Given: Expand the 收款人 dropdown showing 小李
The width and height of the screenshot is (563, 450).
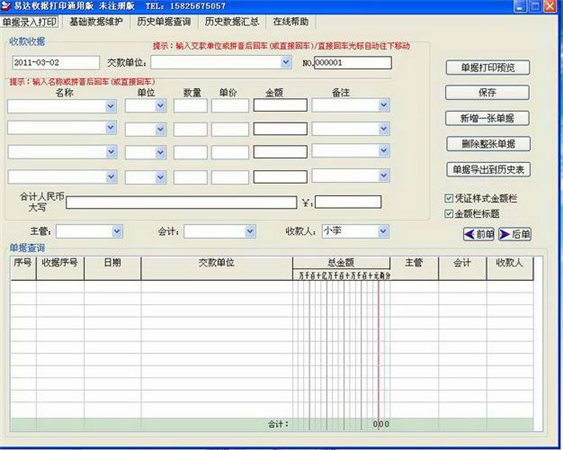Looking at the screenshot, I should click(383, 231).
